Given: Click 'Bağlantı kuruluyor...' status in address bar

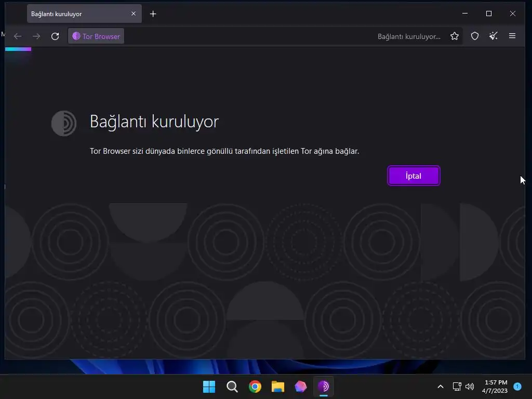Looking at the screenshot, I should point(409,36).
